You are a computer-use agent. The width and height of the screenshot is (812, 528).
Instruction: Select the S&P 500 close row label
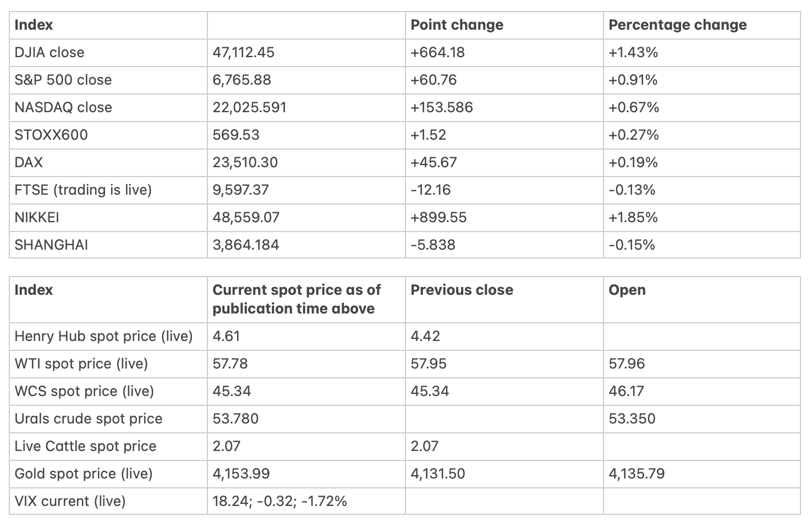pos(63,80)
